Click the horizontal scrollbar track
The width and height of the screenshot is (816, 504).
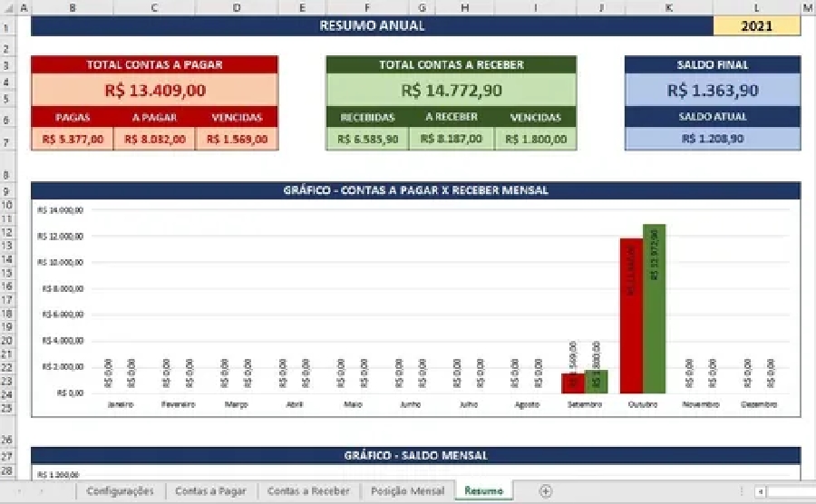coord(789,491)
